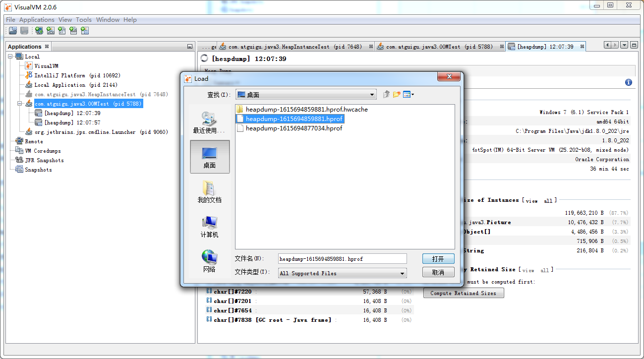Click the blue info icon

tap(629, 82)
